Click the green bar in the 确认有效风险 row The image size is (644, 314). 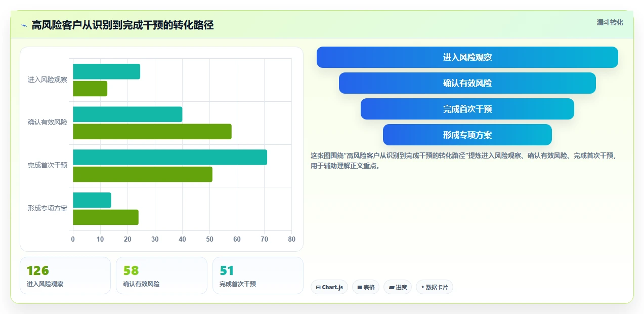point(152,132)
